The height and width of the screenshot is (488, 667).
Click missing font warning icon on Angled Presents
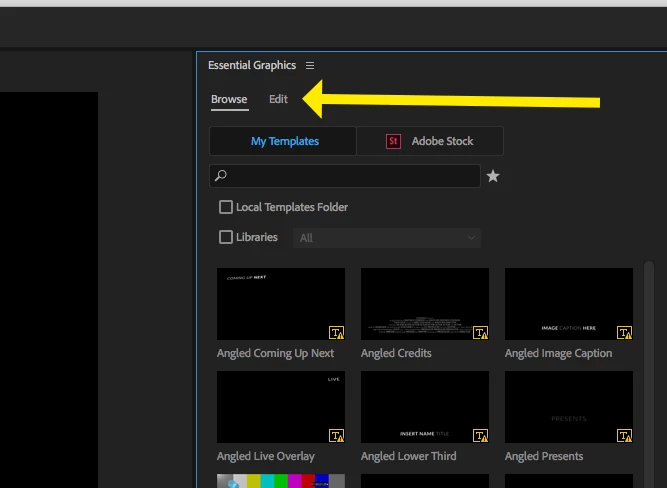pyautogui.click(x=624, y=436)
